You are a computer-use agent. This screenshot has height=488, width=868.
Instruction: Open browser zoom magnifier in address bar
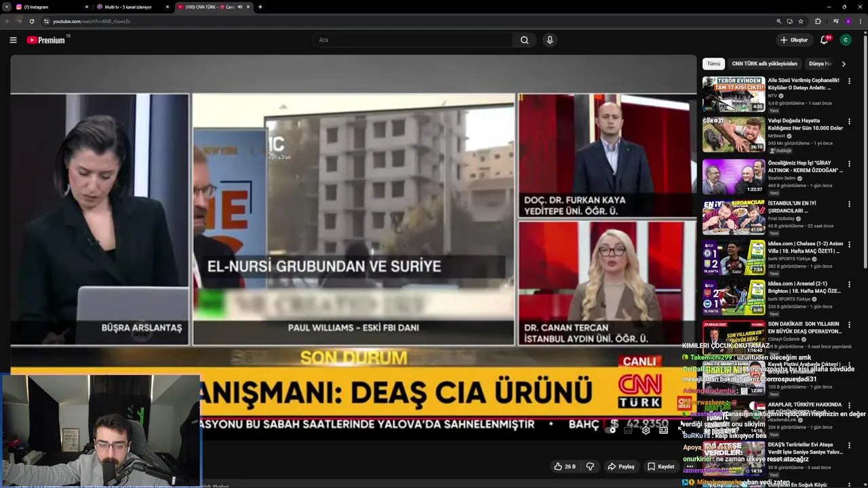(779, 21)
